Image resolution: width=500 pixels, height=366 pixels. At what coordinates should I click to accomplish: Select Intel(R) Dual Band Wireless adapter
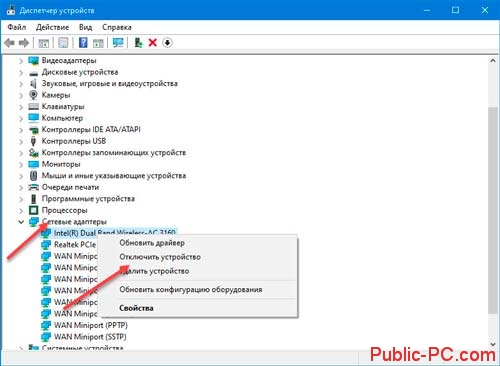tap(114, 232)
